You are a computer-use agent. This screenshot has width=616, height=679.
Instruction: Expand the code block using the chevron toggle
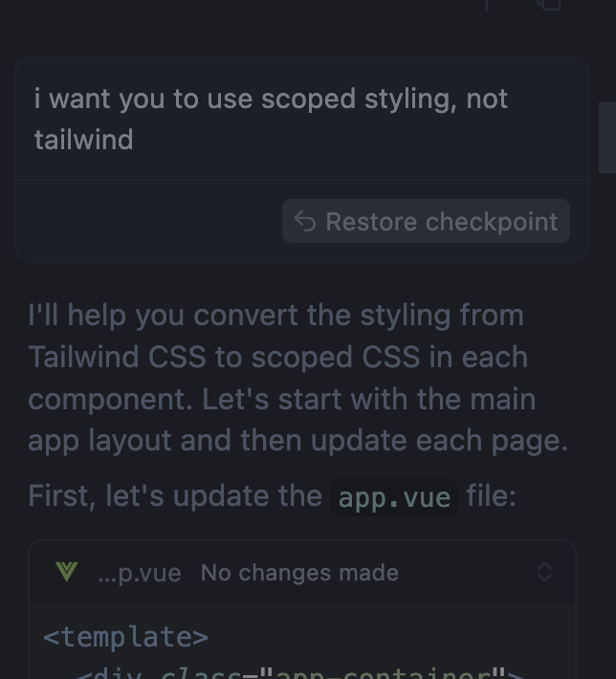coord(544,572)
